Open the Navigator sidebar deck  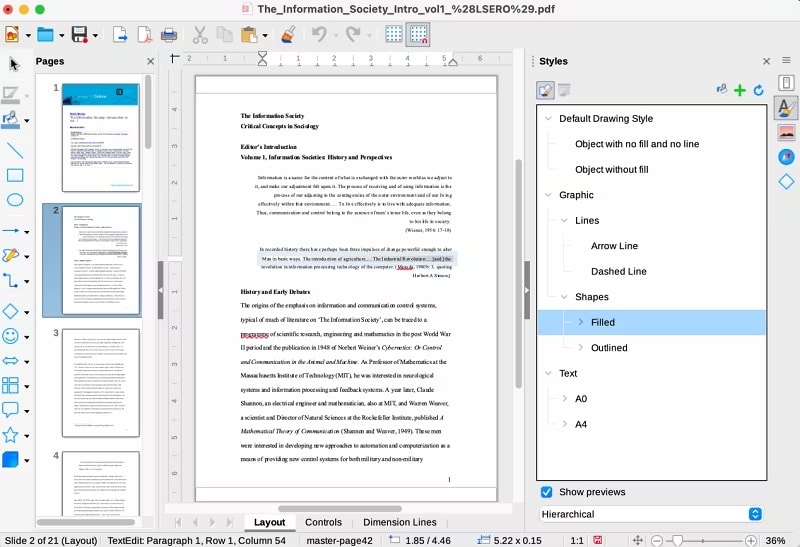click(x=786, y=157)
